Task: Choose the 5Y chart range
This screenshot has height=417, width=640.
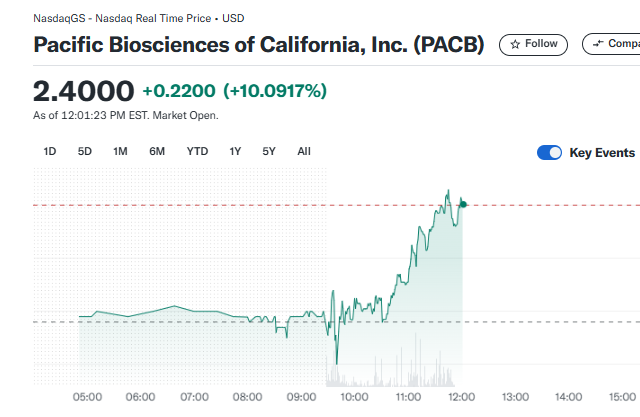Action: coord(269,152)
